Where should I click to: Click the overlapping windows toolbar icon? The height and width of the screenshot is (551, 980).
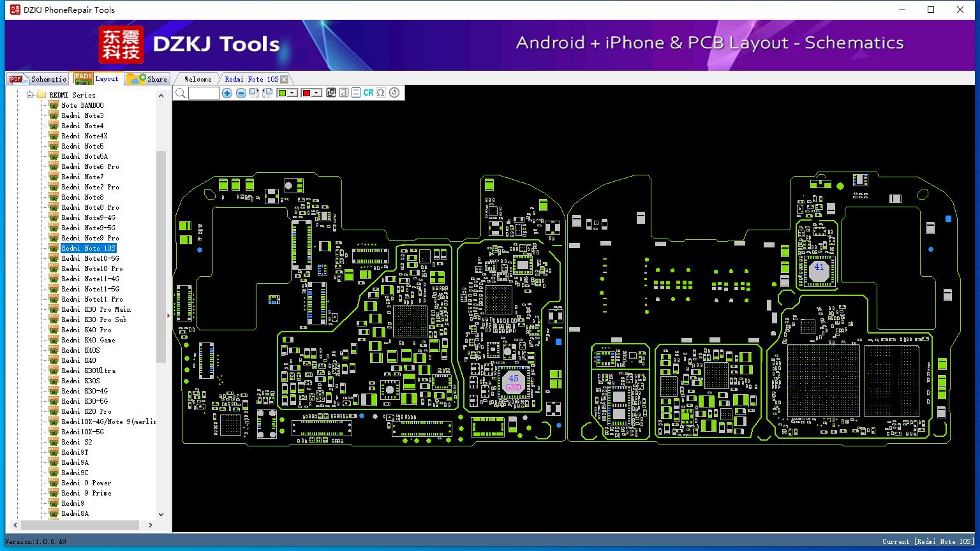point(330,93)
